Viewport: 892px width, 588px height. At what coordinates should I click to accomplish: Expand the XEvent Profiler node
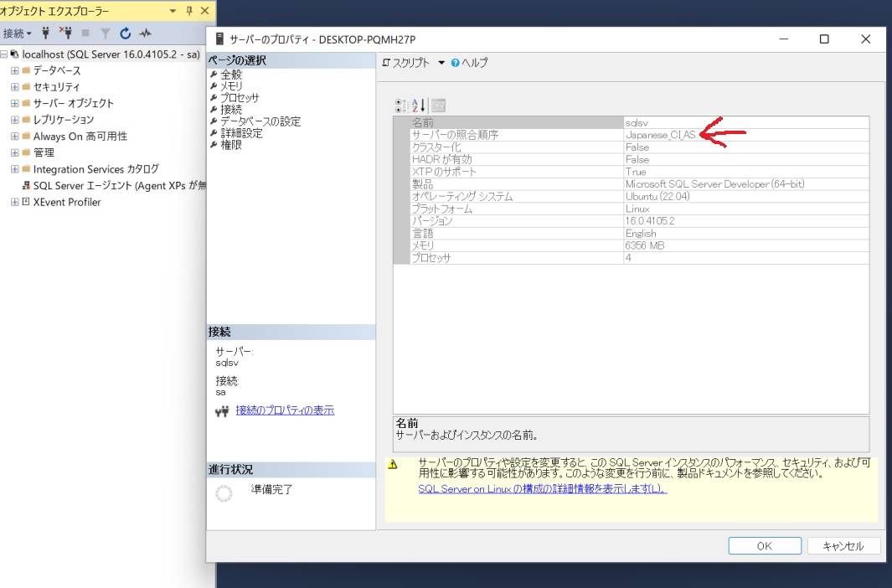coord(15,202)
